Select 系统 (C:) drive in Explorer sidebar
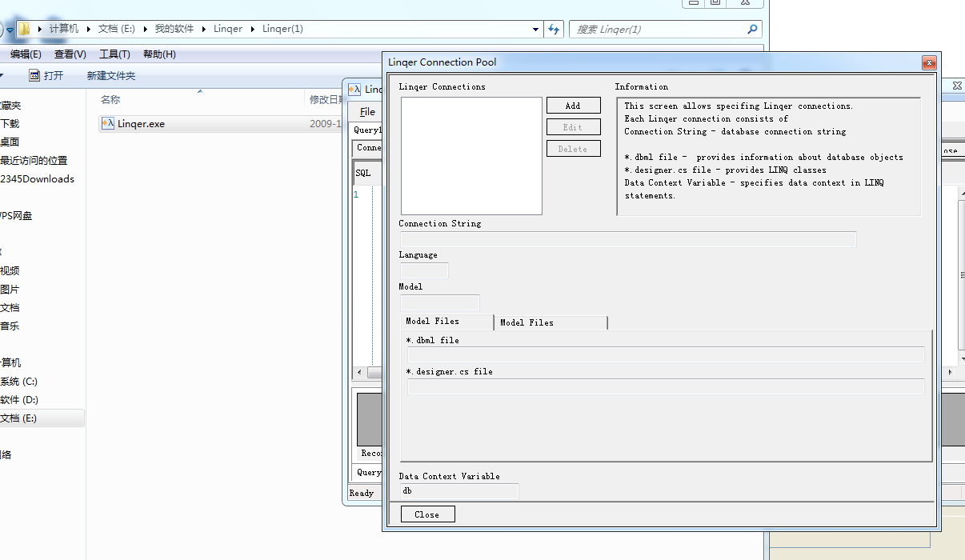Image resolution: width=965 pixels, height=560 pixels. pos(19,382)
